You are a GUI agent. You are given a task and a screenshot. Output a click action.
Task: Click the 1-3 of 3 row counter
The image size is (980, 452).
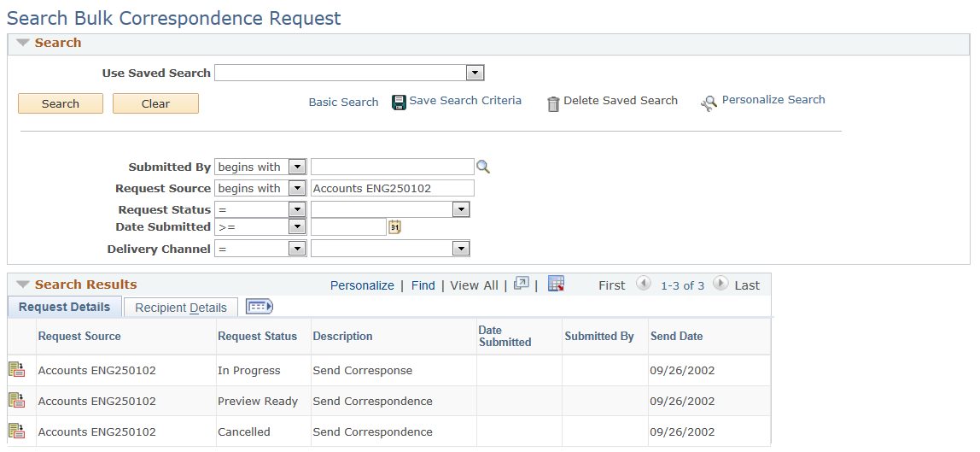(683, 285)
